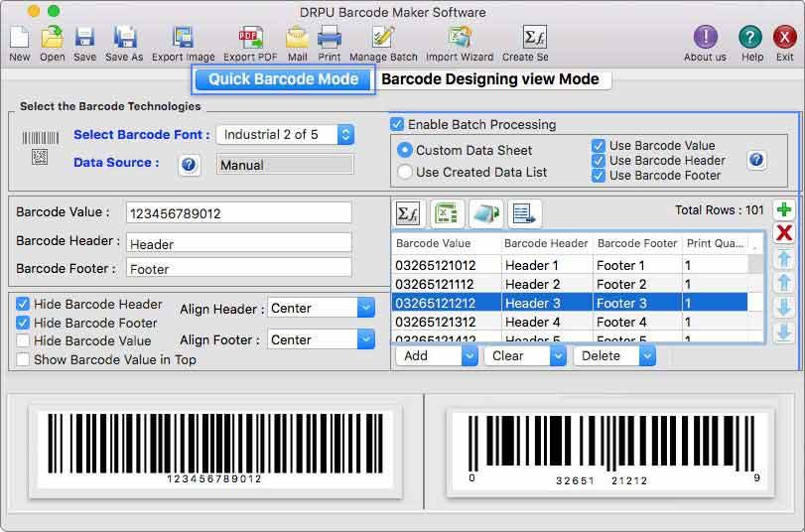Click the data sheet import icon with green arrow
Image resolution: width=805 pixels, height=532 pixels.
click(485, 213)
